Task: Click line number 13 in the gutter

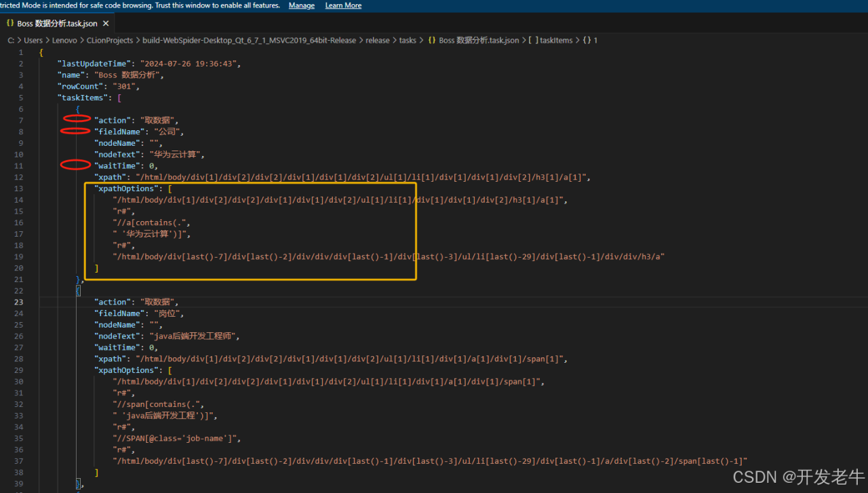Action: (x=19, y=189)
